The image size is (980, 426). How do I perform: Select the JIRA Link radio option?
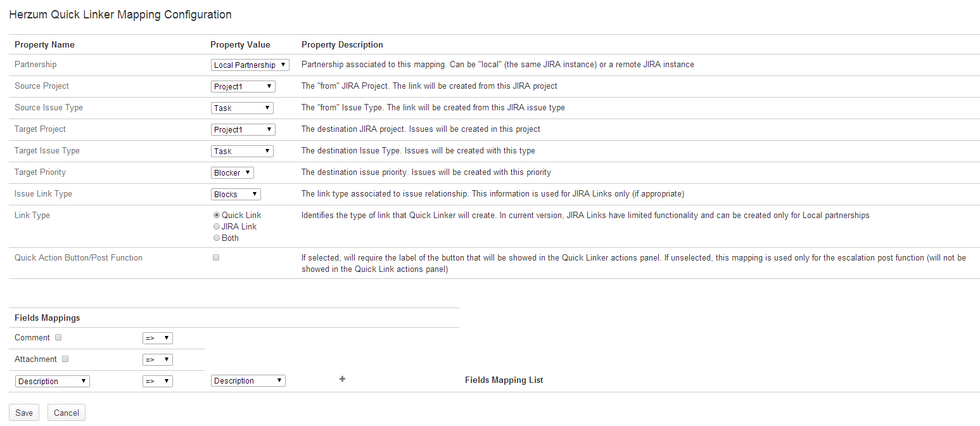217,227
